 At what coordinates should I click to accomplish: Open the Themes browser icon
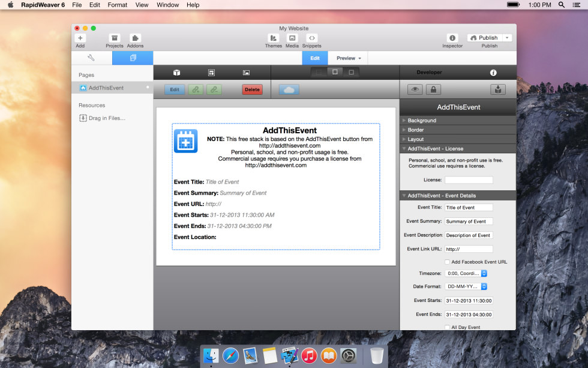(274, 38)
